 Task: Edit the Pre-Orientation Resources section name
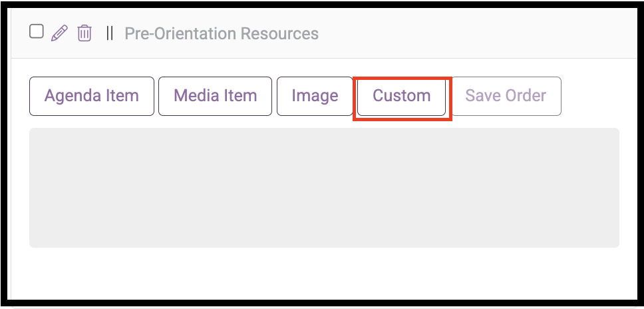pyautogui.click(x=59, y=33)
